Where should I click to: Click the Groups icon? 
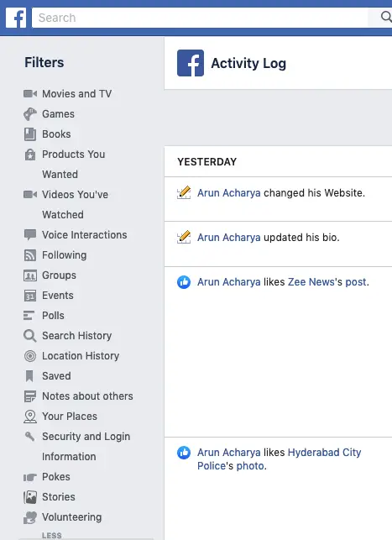(x=30, y=275)
